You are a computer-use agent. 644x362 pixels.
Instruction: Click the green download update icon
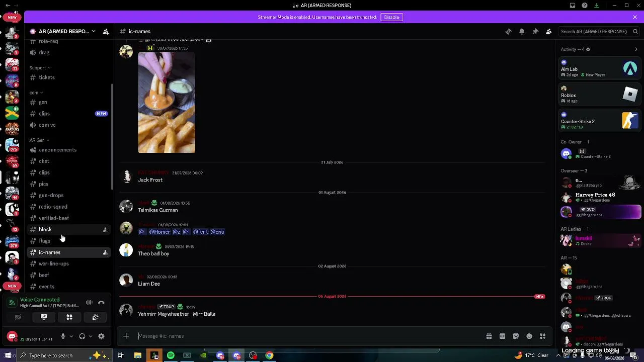tap(597, 6)
